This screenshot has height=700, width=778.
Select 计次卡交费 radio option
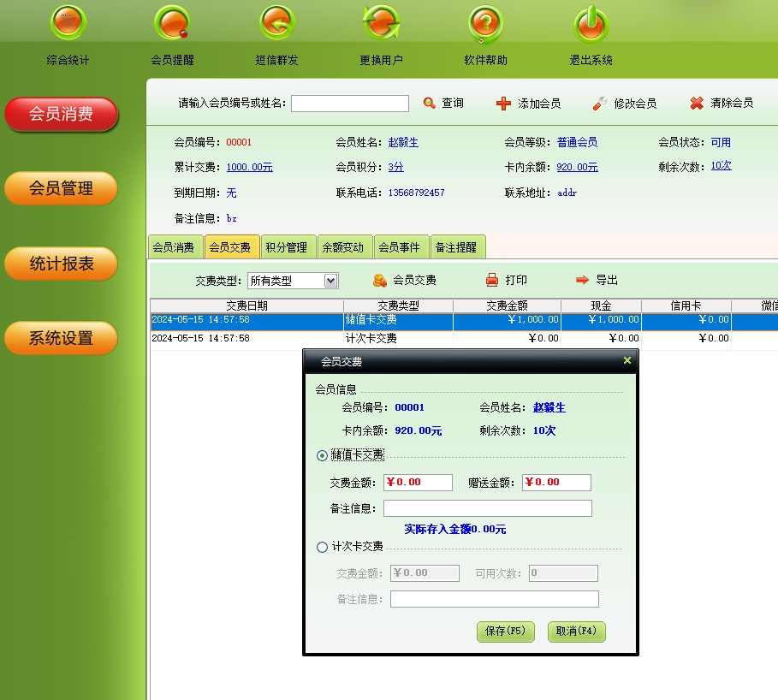coord(323,548)
